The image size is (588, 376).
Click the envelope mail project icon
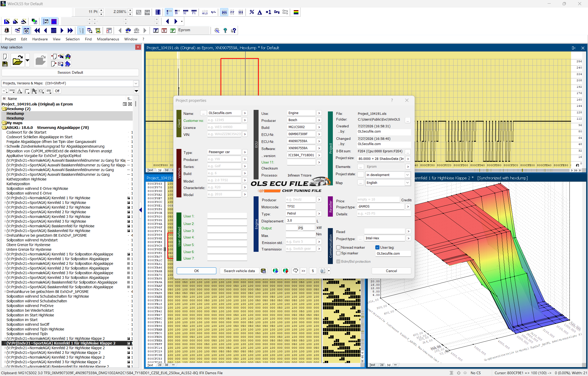coord(61,64)
